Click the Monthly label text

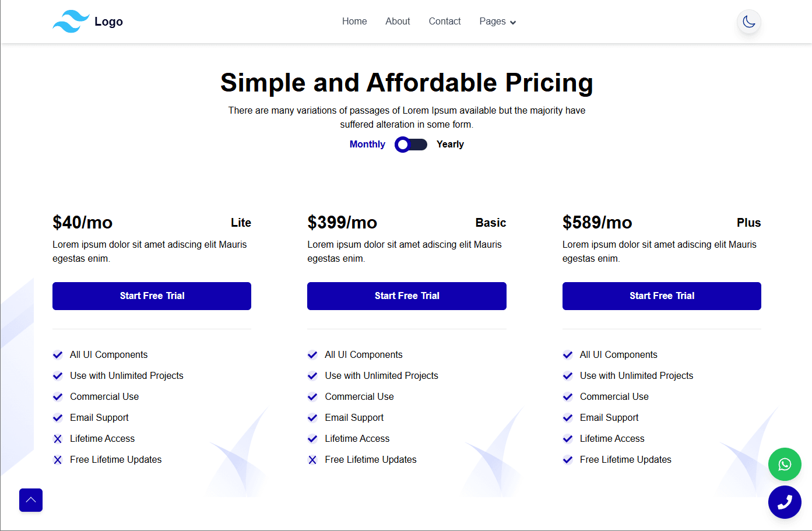tap(367, 144)
